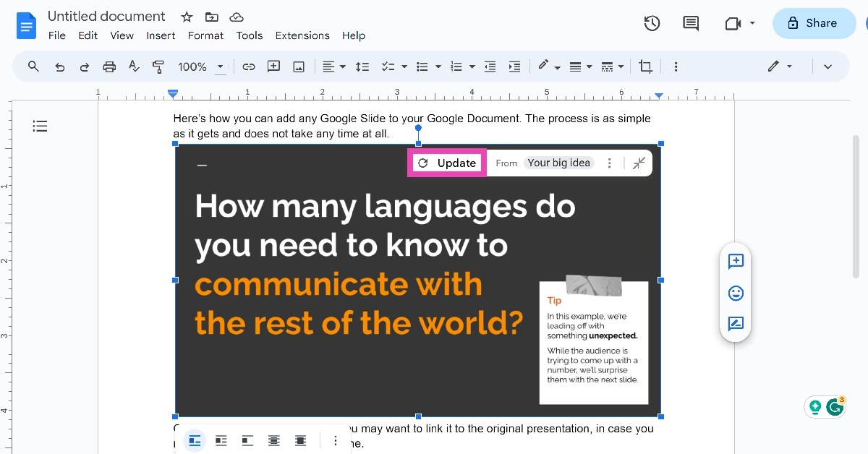
Task: Open the line spacing menu
Action: (x=362, y=66)
